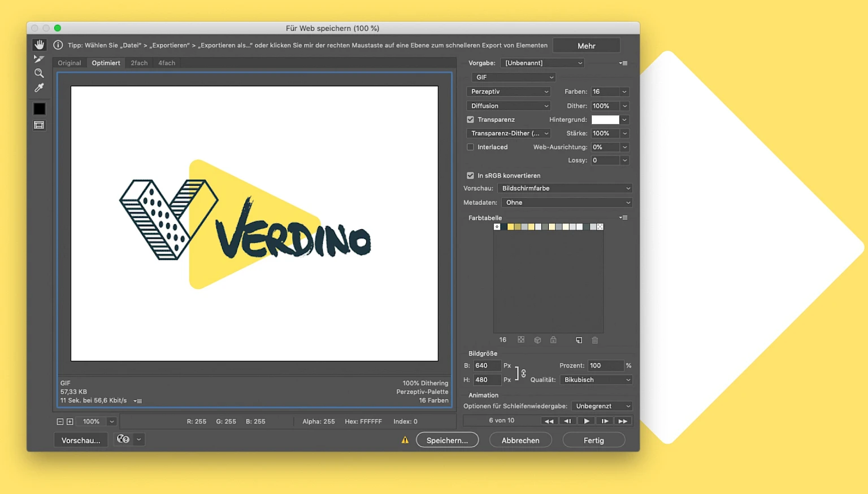Jump to last animation frame

click(623, 421)
